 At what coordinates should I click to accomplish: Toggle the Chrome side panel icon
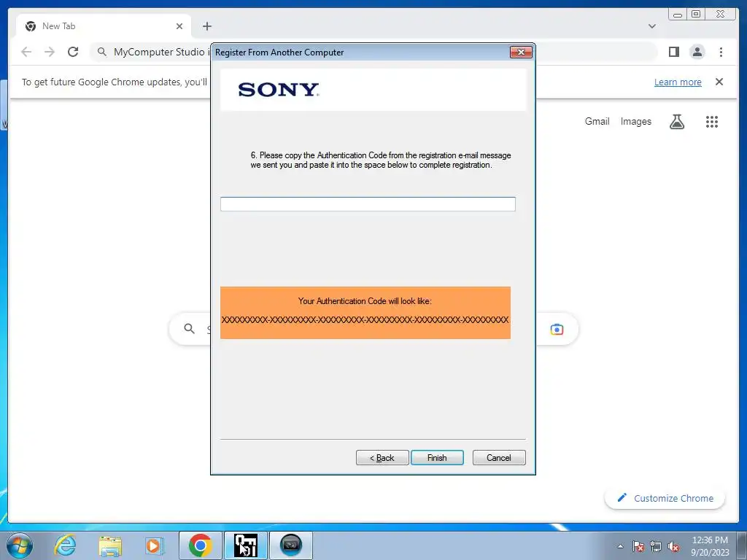pyautogui.click(x=674, y=52)
